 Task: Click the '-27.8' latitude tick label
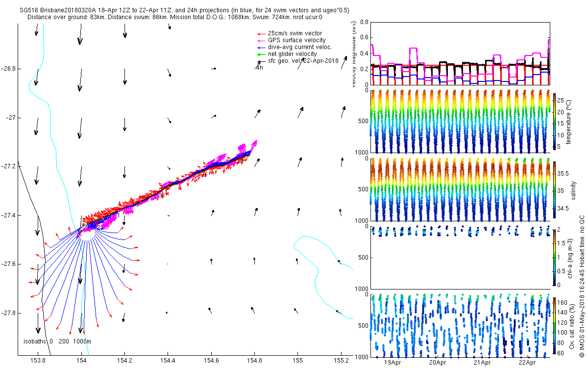[x=8, y=313]
